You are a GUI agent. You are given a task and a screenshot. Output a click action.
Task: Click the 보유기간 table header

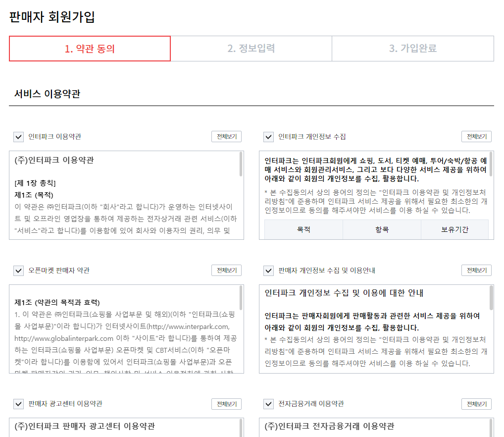click(454, 229)
